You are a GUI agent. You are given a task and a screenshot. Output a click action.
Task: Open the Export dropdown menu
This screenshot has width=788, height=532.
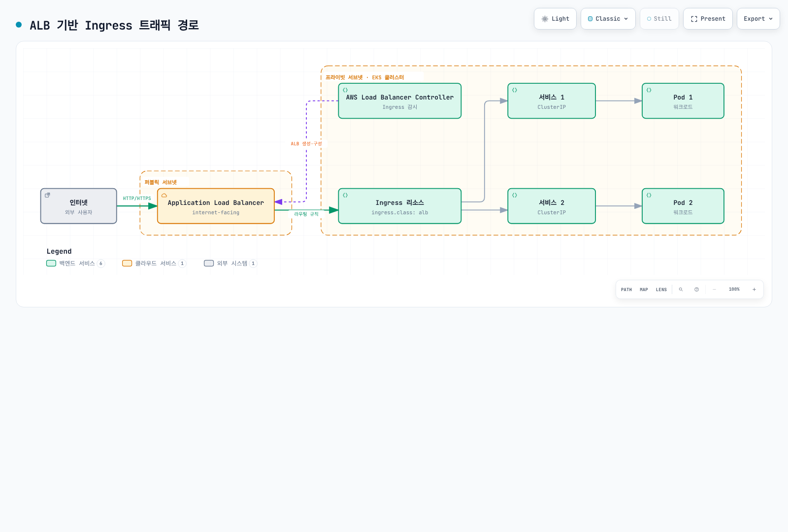point(758,19)
